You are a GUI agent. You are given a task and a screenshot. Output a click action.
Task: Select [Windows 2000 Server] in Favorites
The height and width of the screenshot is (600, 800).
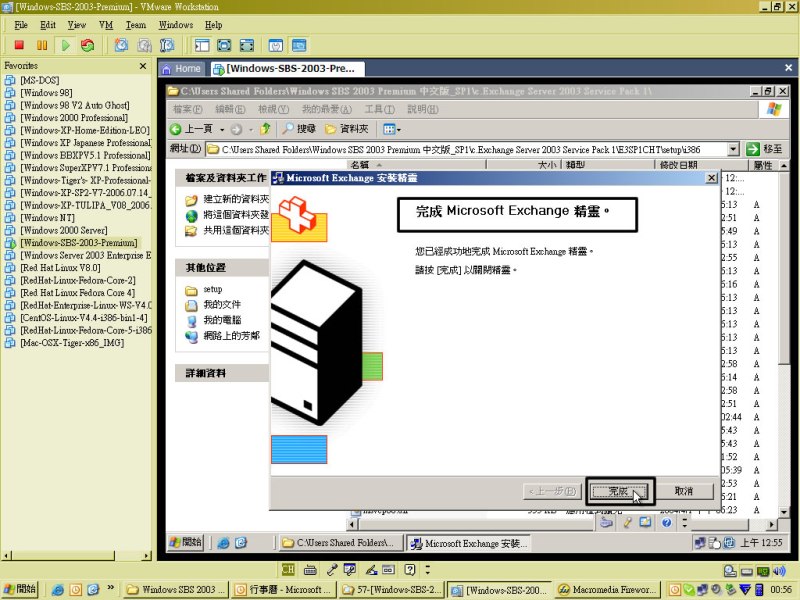(x=64, y=230)
